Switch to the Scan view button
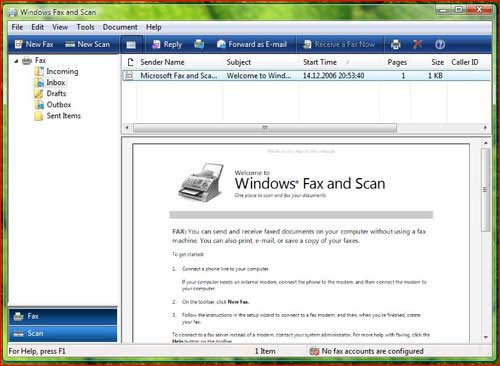The width and height of the screenshot is (500, 366). pos(63,333)
